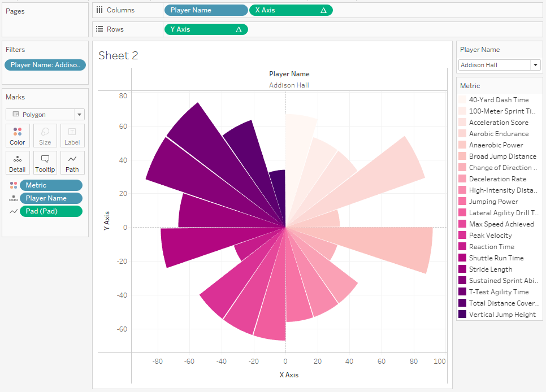Click the 100-Meter Sprint color swatch

tap(462, 111)
